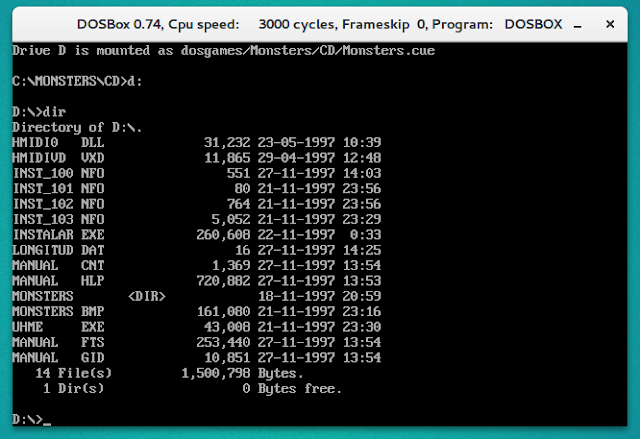Click the LONGITUD DAT file name
The height and width of the screenshot is (439, 640).
click(58, 250)
